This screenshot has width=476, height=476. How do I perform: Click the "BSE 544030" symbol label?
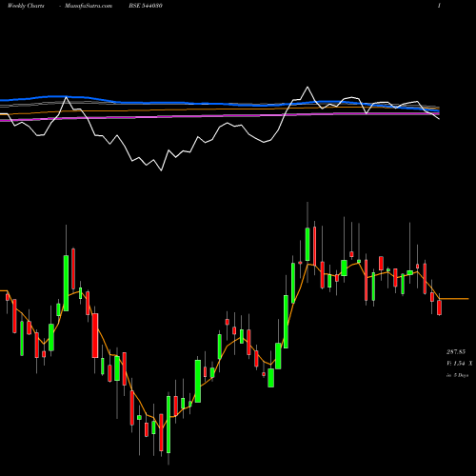tap(146, 6)
